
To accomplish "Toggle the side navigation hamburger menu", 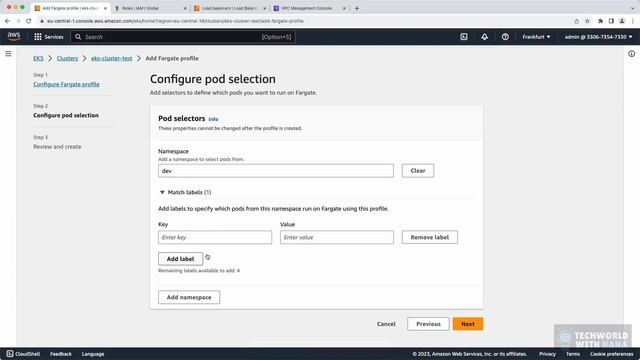I will point(8,53).
